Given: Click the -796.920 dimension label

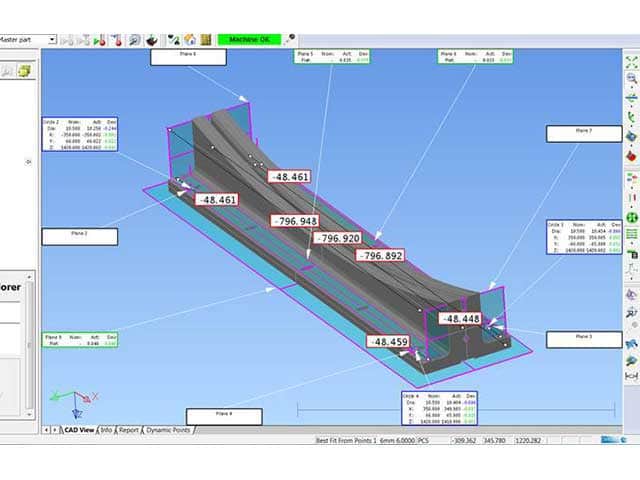Looking at the screenshot, I should tap(337, 239).
